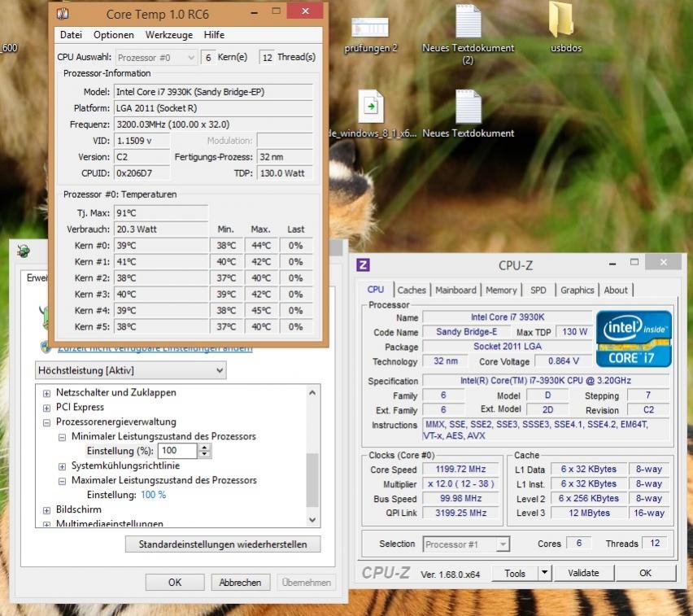Click the Verbrauch value 20.3 Watt

(x=161, y=229)
